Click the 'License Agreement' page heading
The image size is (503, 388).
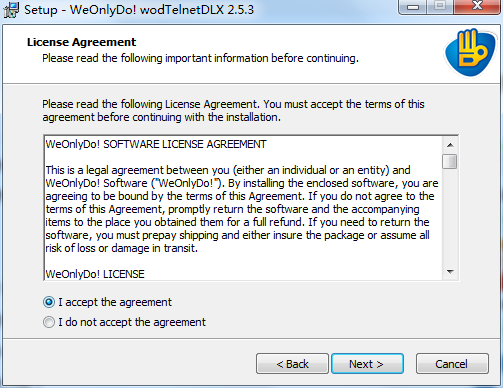tap(81, 42)
